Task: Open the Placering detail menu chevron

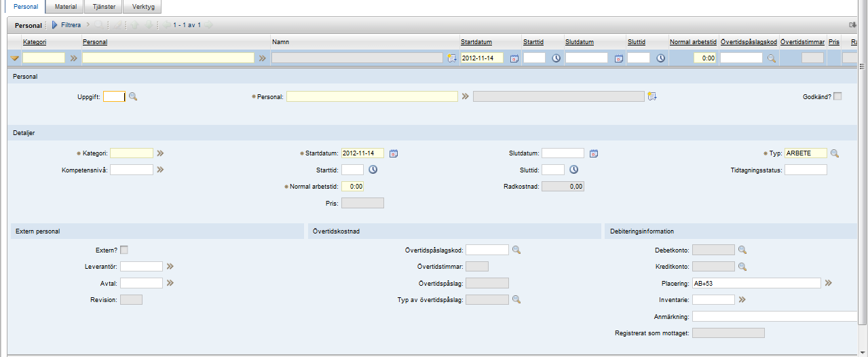Action: tap(828, 282)
